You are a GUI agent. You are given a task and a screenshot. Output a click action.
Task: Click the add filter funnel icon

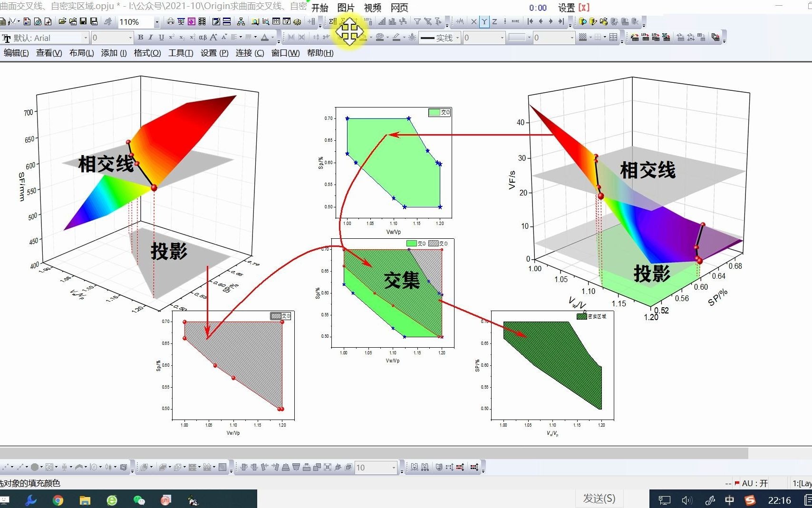tap(417, 21)
